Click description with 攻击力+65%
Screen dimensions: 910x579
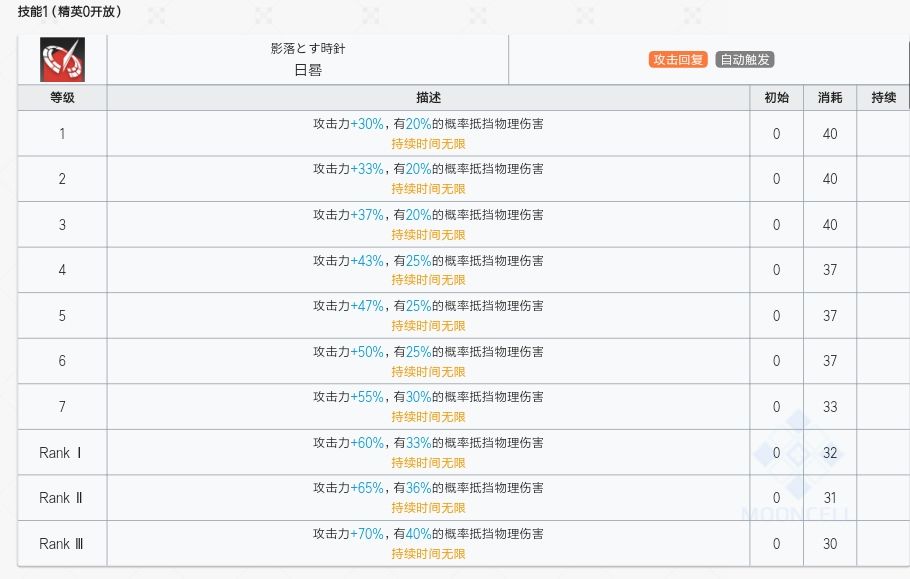[x=428, y=488]
